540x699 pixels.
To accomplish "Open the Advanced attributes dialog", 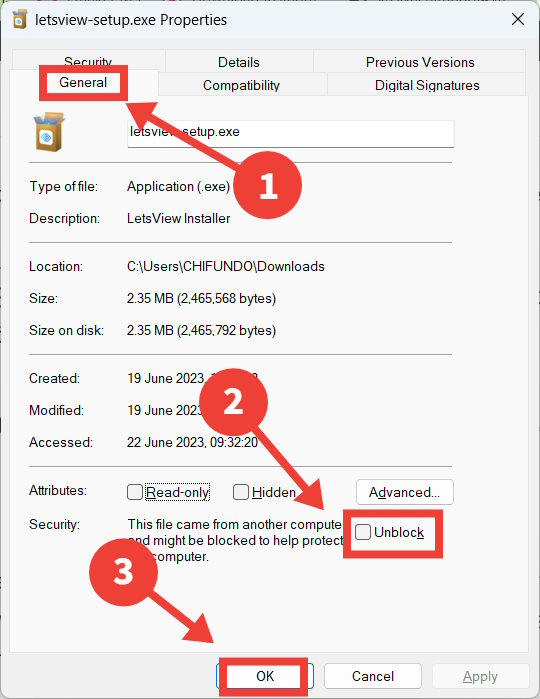I will [x=404, y=492].
